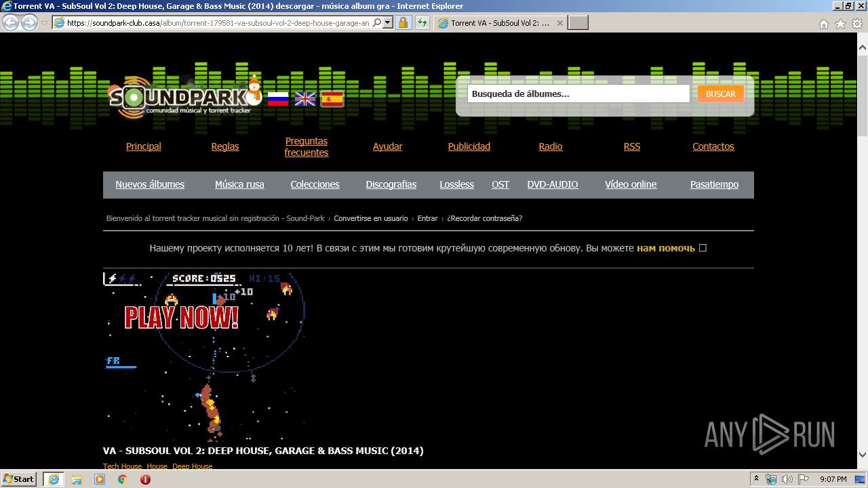The height and width of the screenshot is (488, 868).
Task: Open Preguntas frecuentes link
Action: point(307,147)
